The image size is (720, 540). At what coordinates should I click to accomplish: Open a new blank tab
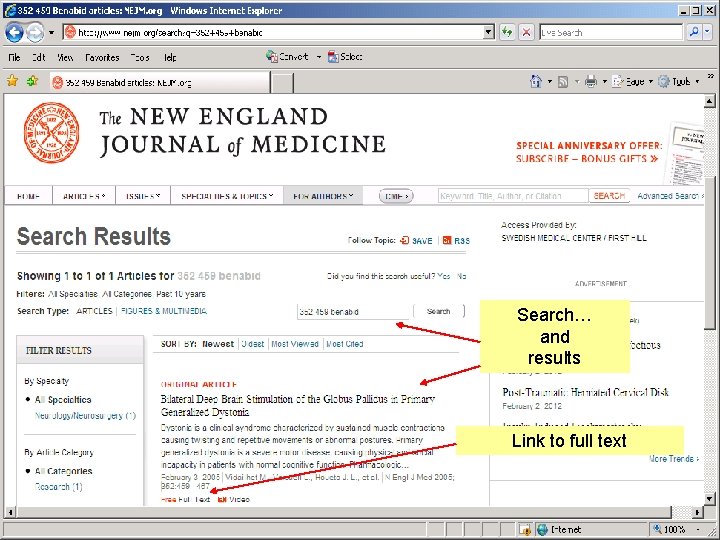click(282, 83)
